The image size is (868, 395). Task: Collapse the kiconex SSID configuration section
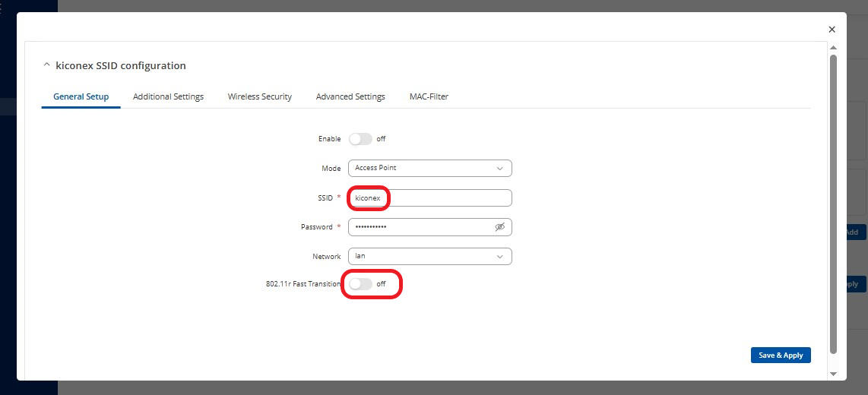click(x=47, y=66)
